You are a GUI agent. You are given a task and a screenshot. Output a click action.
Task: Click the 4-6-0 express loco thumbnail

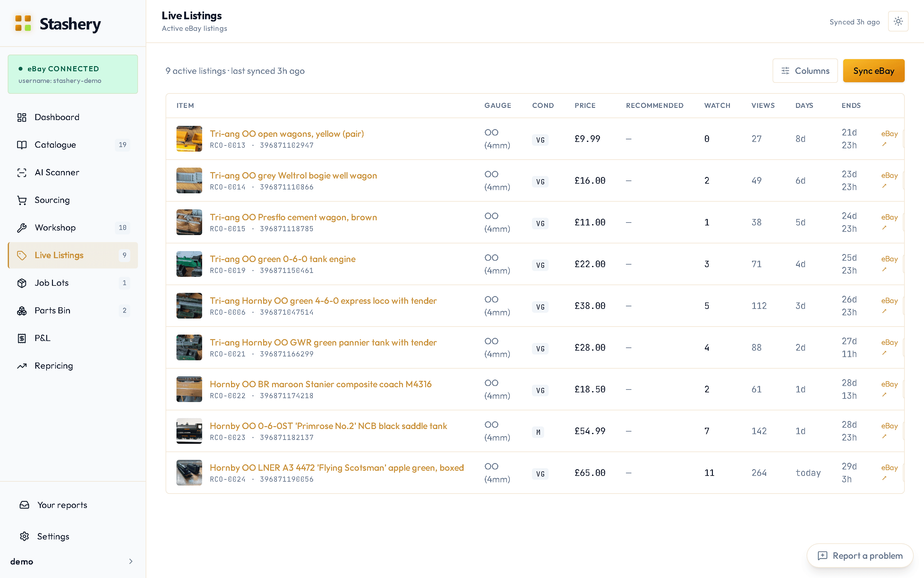[x=189, y=306]
